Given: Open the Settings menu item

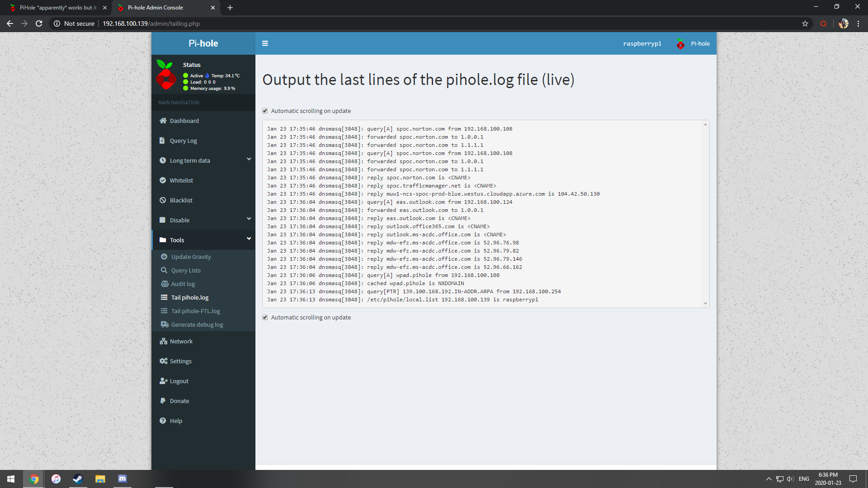Looking at the screenshot, I should (x=203, y=361).
